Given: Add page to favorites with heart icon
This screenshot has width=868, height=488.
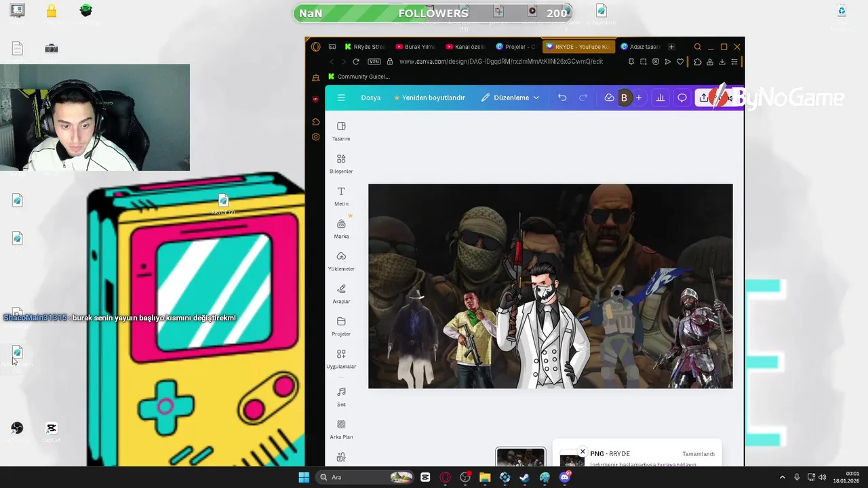Looking at the screenshot, I should click(x=679, y=62).
